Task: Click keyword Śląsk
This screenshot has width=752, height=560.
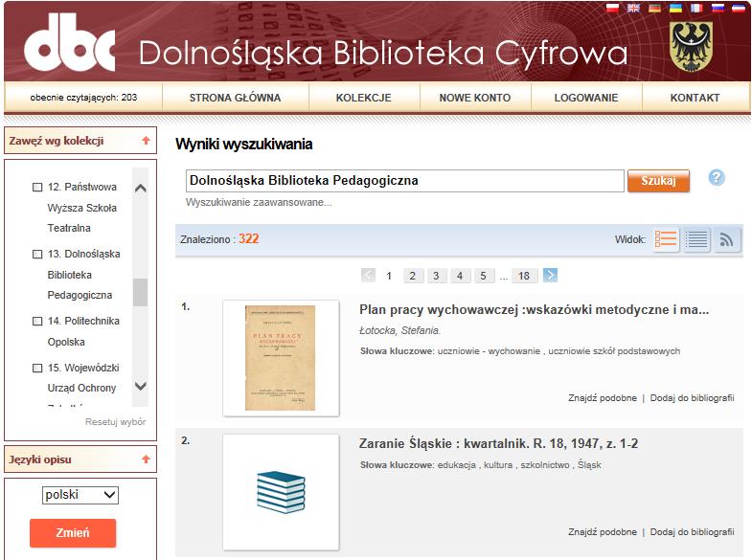Action: (589, 464)
